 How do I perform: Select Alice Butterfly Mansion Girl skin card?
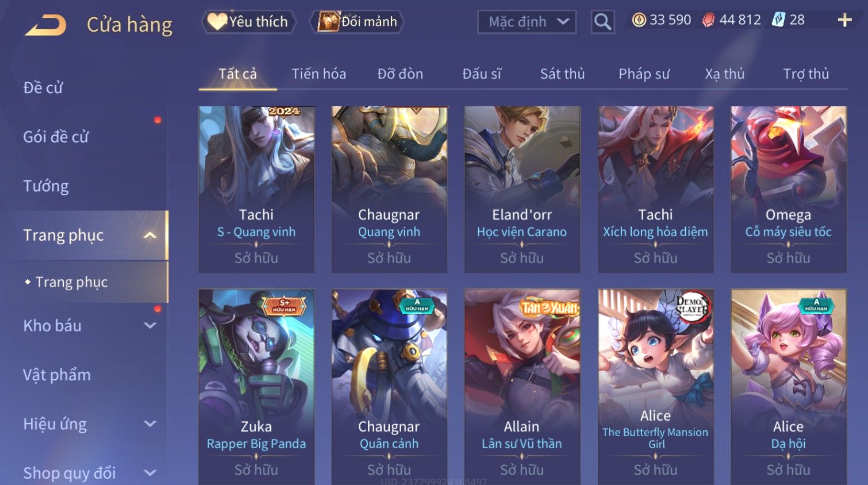(x=655, y=386)
